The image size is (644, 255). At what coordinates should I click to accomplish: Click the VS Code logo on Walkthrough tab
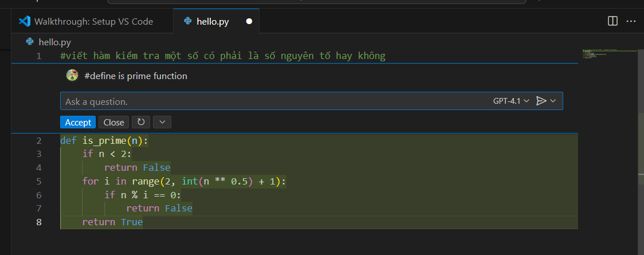[x=24, y=21]
